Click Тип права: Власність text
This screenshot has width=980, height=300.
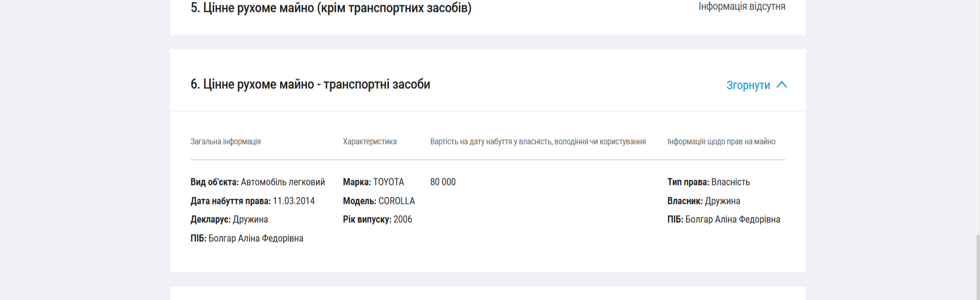(x=708, y=182)
